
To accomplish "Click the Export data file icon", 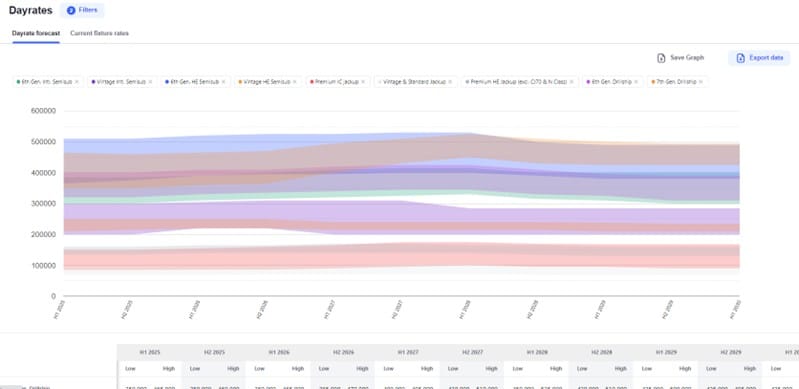I will tap(740, 58).
